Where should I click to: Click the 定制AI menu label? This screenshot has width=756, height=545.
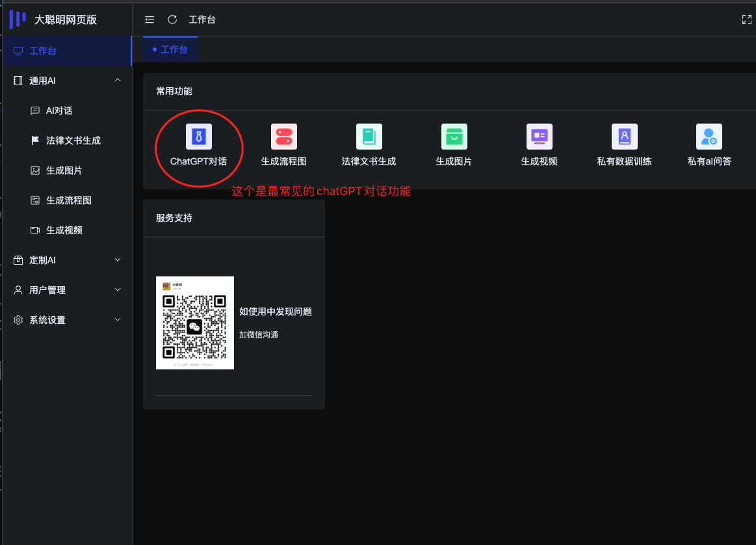point(42,260)
